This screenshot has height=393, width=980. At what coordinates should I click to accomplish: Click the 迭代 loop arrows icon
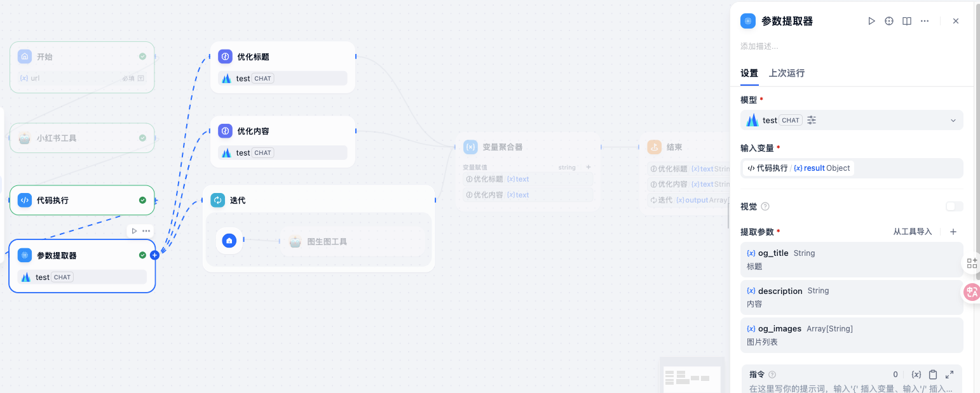[218, 200]
